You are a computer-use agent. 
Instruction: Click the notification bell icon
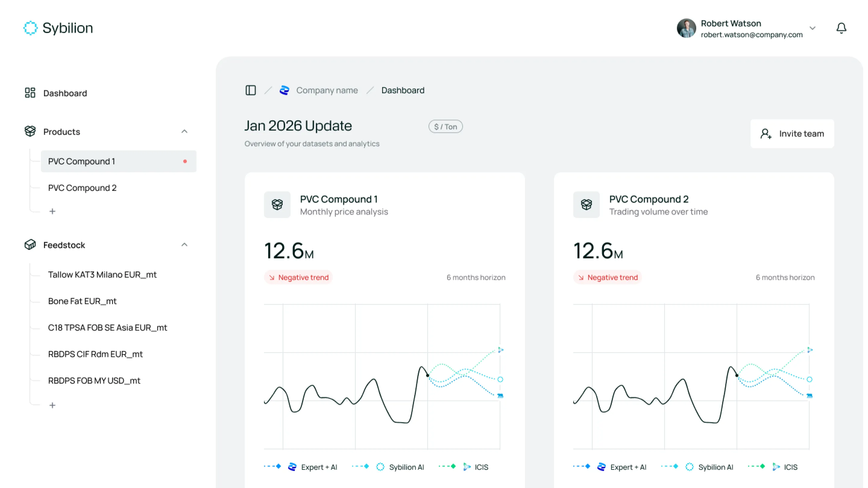pos(841,28)
